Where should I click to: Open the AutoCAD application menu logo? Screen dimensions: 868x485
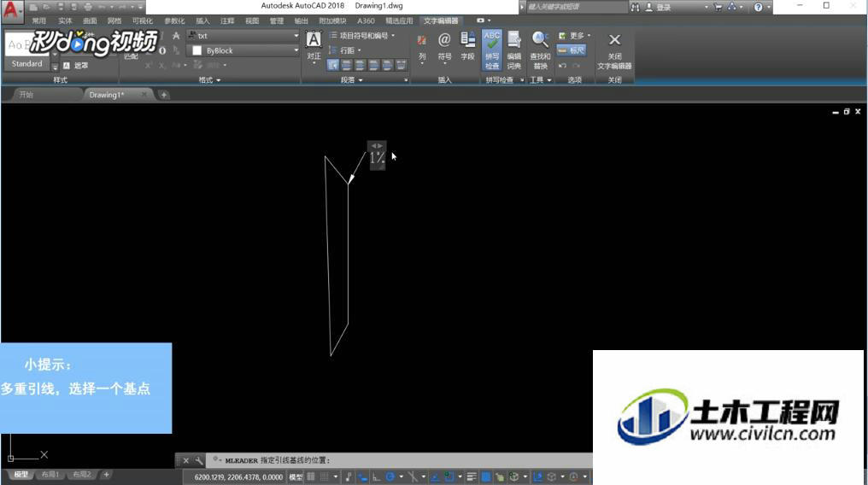point(11,10)
